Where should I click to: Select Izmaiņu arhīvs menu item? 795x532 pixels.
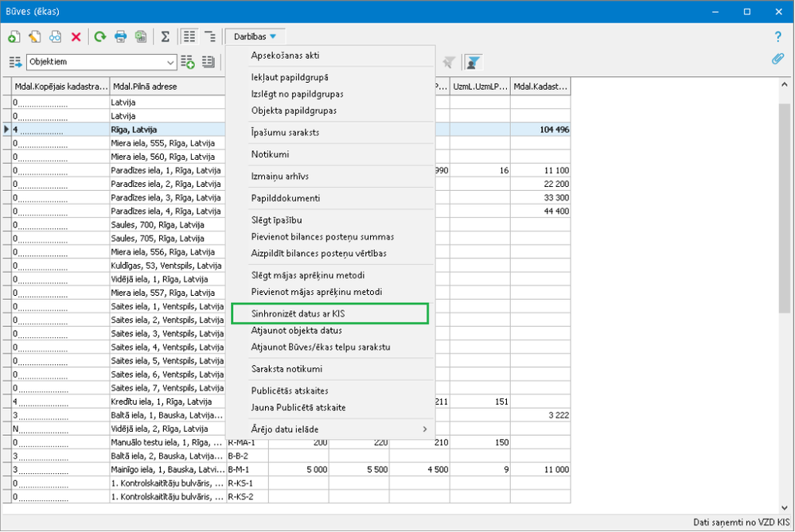[x=330, y=177]
